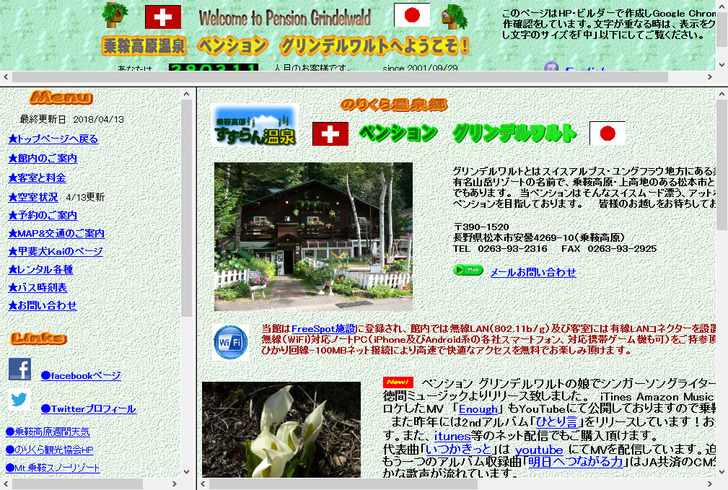
Task: Open the 客室と料金 menu link
Action: pyautogui.click(x=37, y=177)
